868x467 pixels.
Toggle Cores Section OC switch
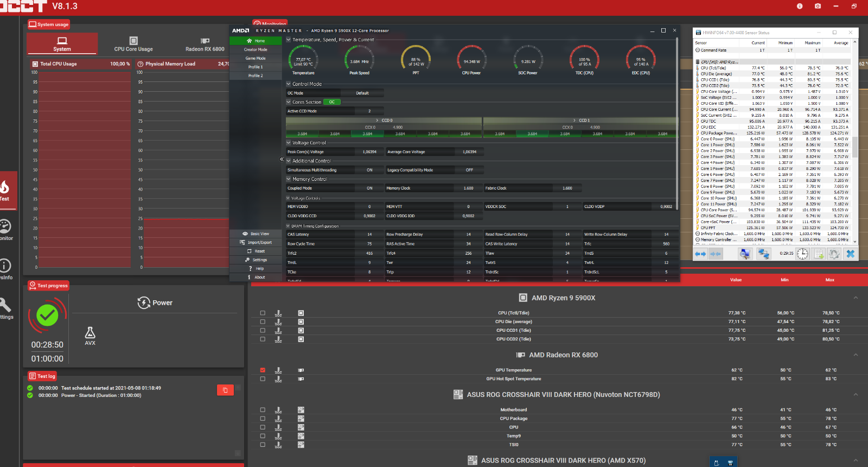tap(331, 102)
